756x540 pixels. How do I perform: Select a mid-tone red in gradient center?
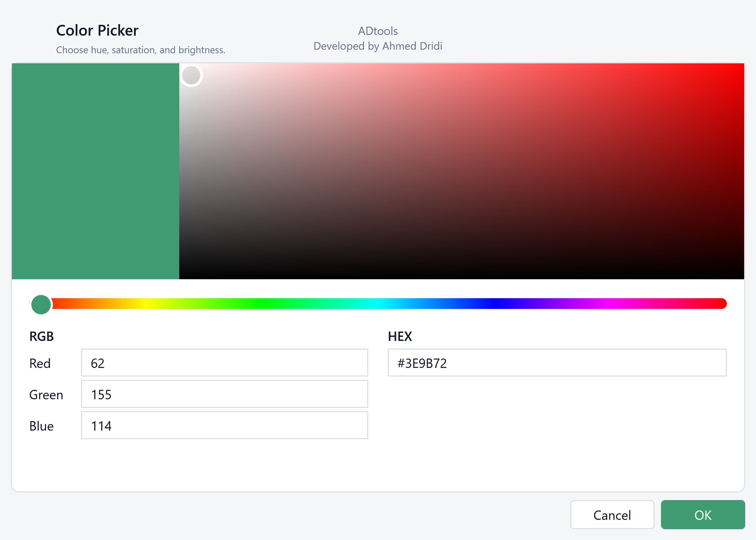click(x=462, y=171)
